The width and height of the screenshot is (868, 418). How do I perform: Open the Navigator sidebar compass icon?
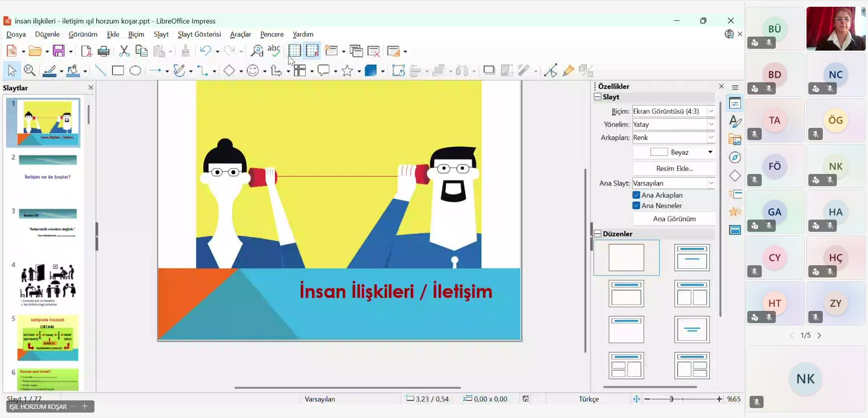[x=735, y=158]
